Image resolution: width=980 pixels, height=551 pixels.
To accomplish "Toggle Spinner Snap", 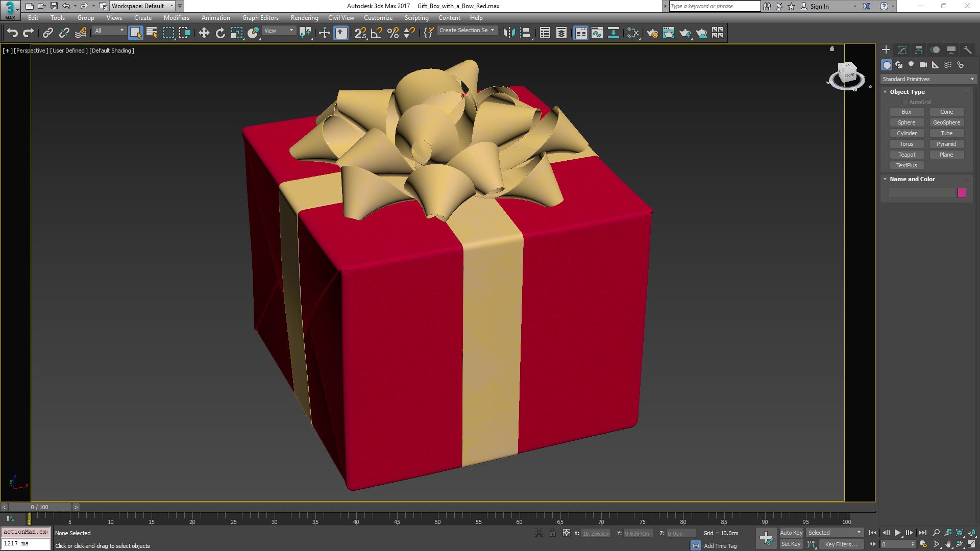I will tap(409, 33).
